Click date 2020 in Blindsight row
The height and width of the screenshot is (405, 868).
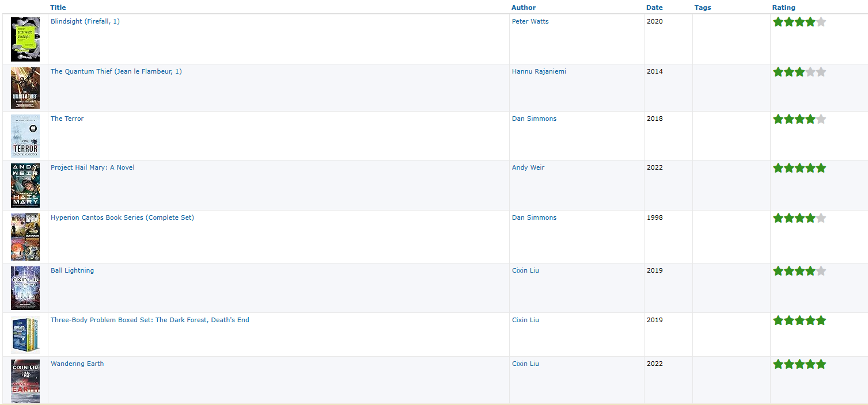655,21
